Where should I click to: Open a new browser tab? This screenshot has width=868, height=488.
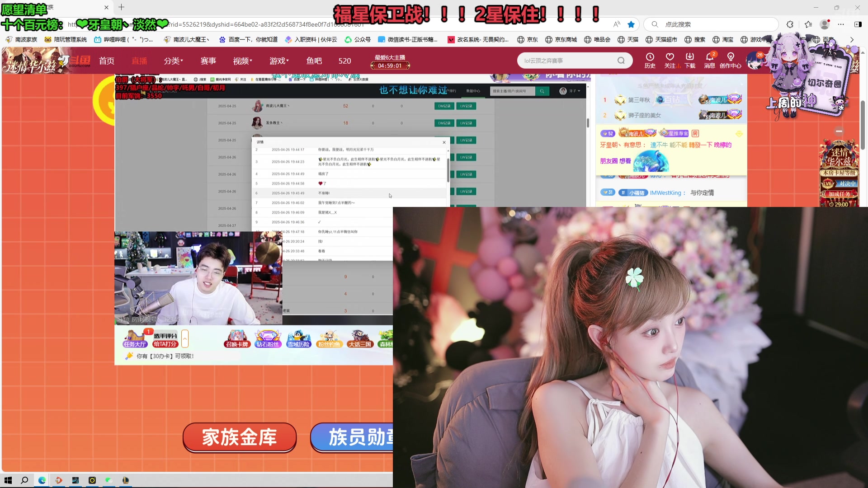[121, 7]
